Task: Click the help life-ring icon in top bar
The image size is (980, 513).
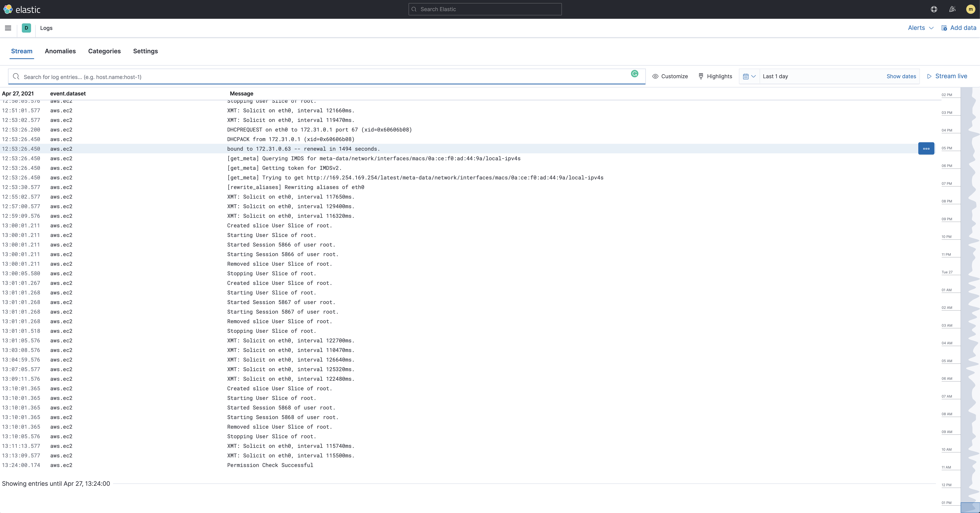Action: click(x=934, y=9)
